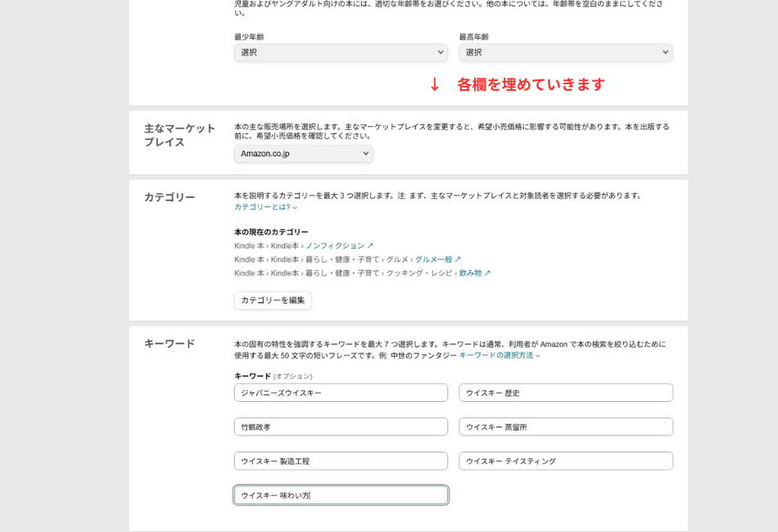Screen dimensions: 778x532
Task: Open the marketplace dropdown showing Amazon.co.jp
Action: [x=303, y=153]
